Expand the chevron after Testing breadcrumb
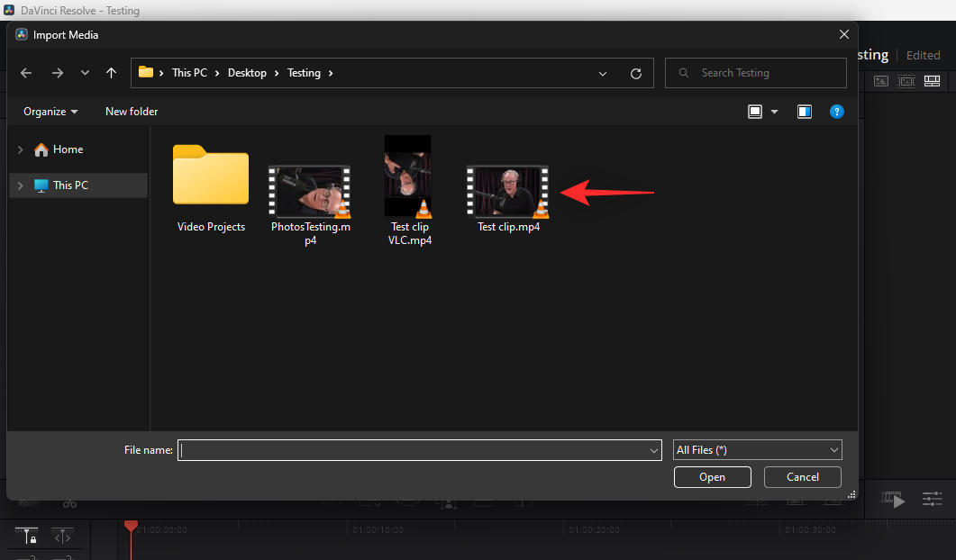The image size is (956, 560). 331,73
